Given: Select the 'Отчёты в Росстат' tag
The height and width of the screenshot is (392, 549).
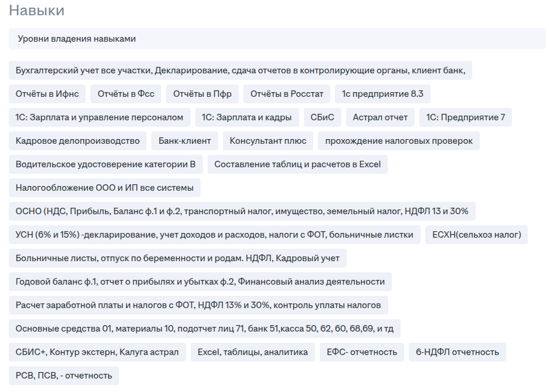Looking at the screenshot, I should pos(287,94).
